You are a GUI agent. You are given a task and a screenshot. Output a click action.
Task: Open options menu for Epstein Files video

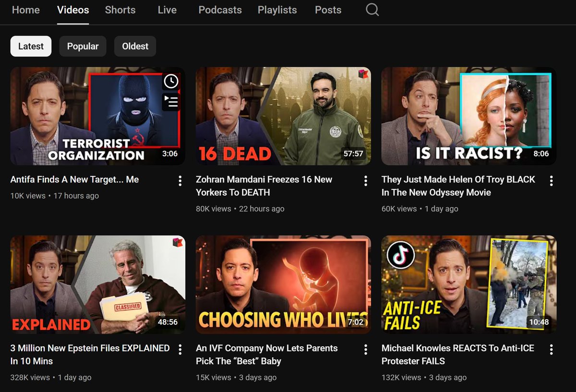pyautogui.click(x=180, y=349)
